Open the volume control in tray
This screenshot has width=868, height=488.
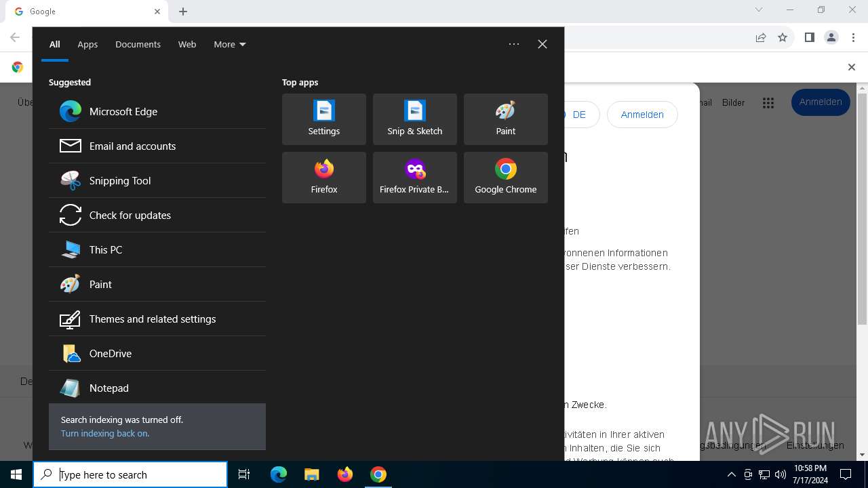(781, 474)
